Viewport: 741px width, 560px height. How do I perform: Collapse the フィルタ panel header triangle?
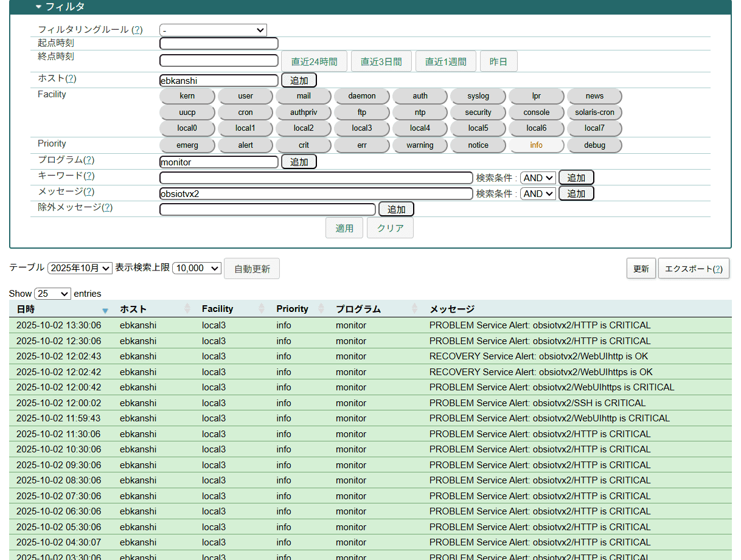pos(39,7)
